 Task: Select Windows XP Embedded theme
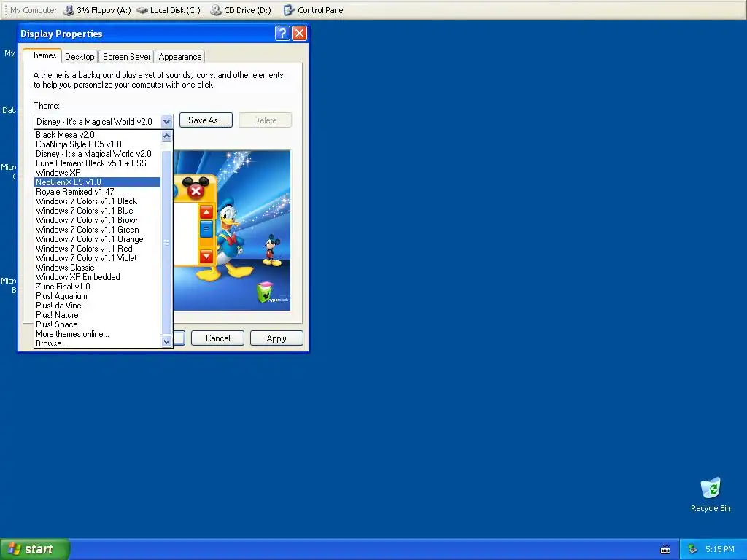click(98, 277)
